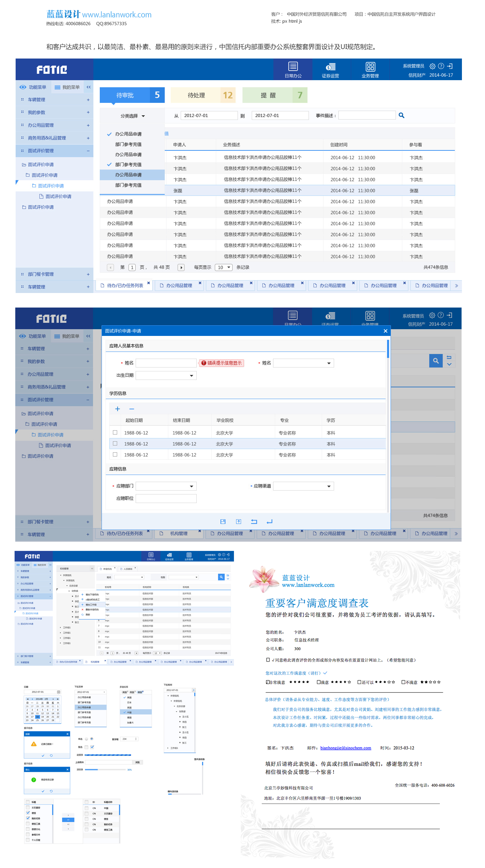
Task: Check the 非常满意 satisfaction box
Action: coord(268,682)
